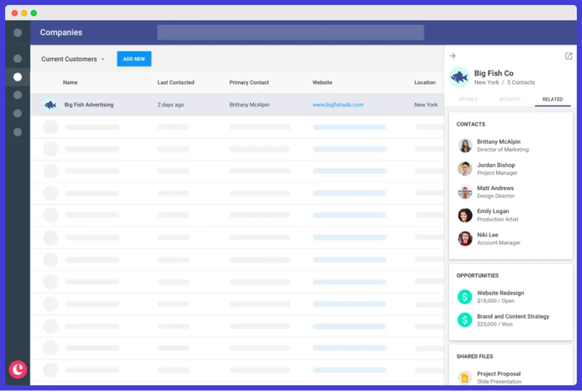Image resolution: width=582 pixels, height=392 pixels.
Task: Click the New York location cell in the table
Action: tap(425, 105)
